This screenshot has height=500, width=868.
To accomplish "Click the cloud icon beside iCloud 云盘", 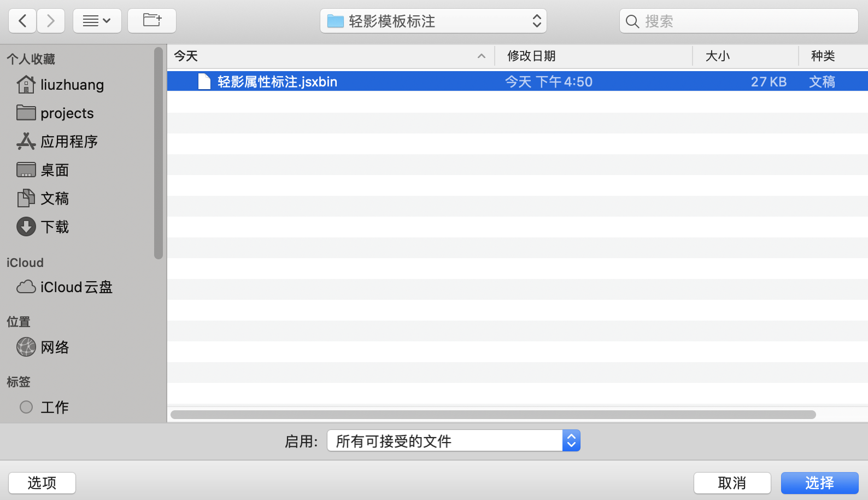I will (x=26, y=287).
